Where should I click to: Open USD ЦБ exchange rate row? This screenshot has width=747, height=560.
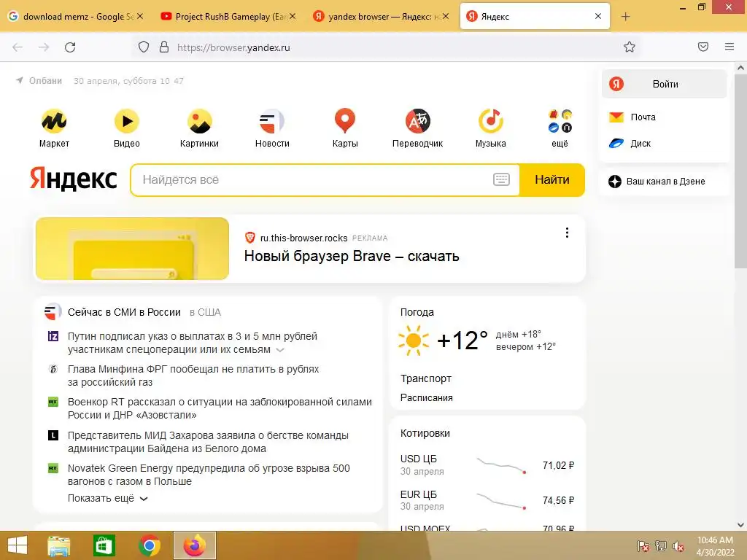point(487,464)
